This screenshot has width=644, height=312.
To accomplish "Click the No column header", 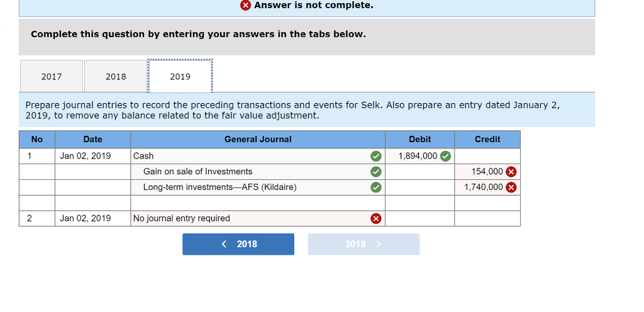I will pyautogui.click(x=37, y=140).
